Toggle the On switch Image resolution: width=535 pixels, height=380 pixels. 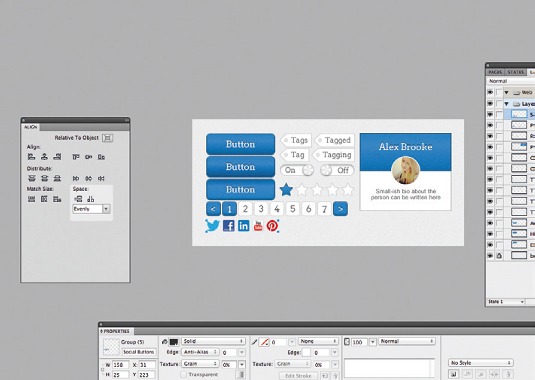[297, 170]
